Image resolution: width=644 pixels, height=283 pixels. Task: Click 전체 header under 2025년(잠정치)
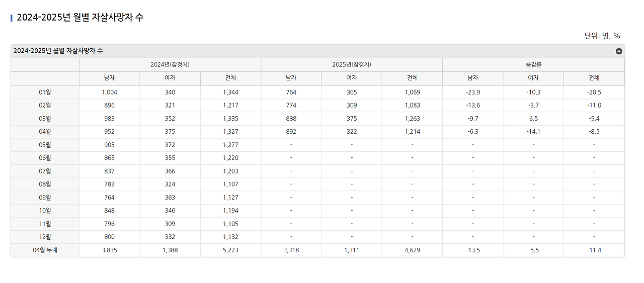412,78
